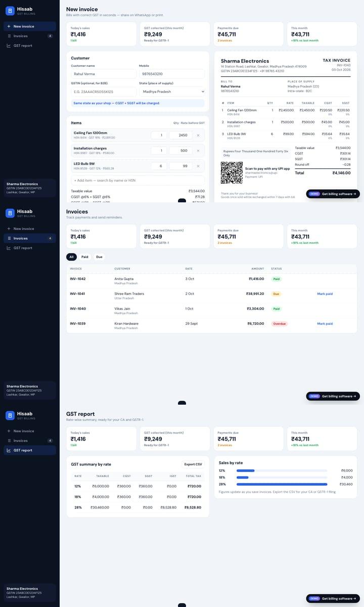Click the Add item search field

tap(138, 180)
